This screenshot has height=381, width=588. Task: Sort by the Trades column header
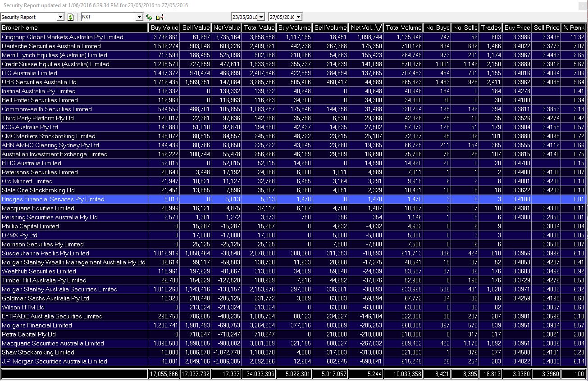pos(491,28)
